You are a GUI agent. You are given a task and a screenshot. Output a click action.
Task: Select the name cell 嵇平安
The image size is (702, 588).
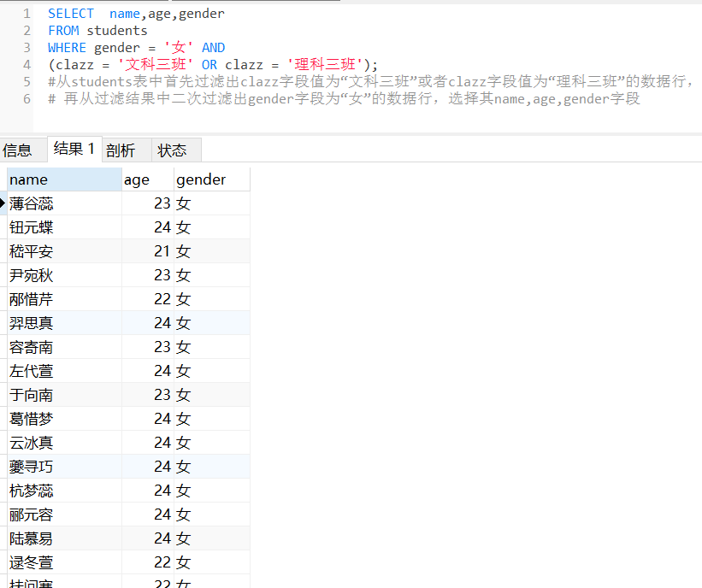point(64,251)
